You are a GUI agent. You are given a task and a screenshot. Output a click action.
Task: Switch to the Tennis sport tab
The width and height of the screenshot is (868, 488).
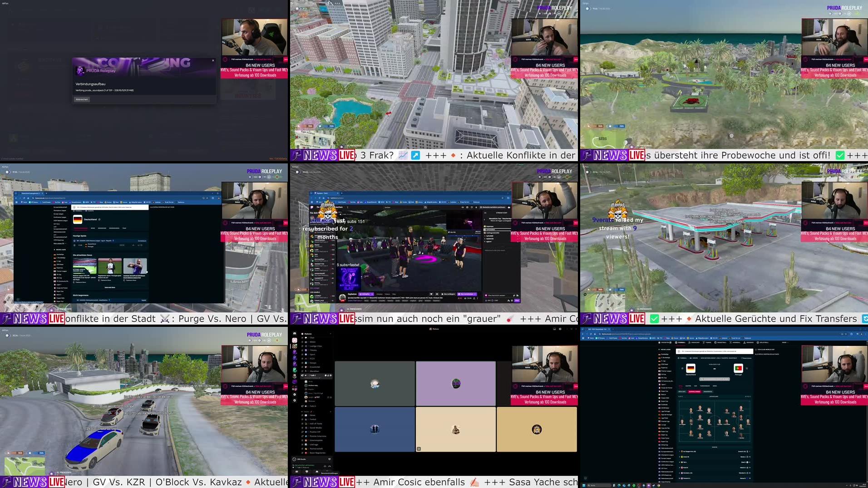coord(707,342)
